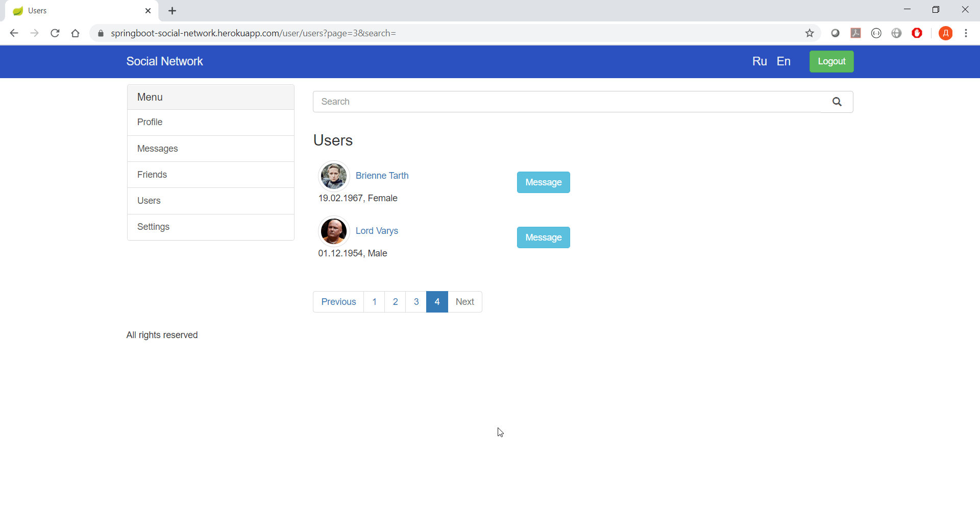Open a new browser tab
This screenshot has width=980, height=526.
point(172,10)
